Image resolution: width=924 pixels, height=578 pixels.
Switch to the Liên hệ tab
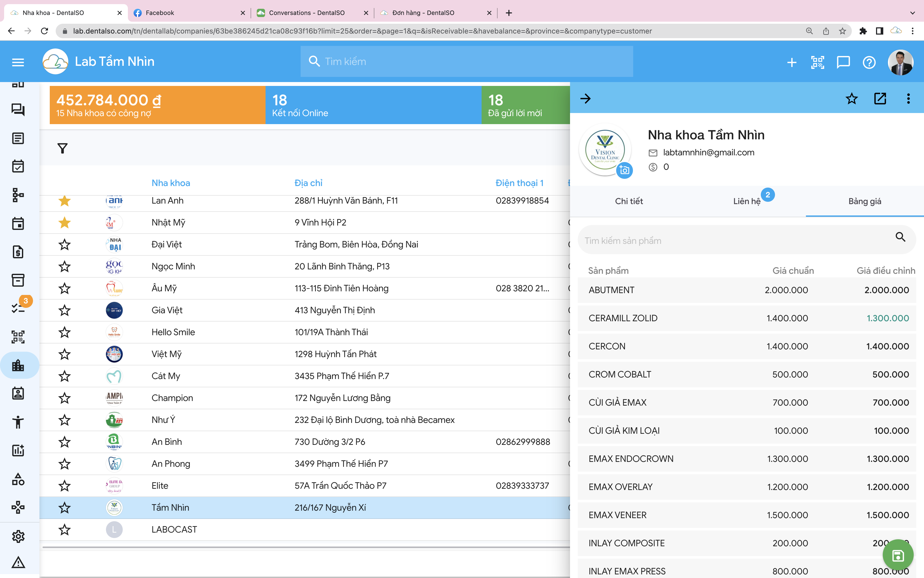tap(747, 201)
